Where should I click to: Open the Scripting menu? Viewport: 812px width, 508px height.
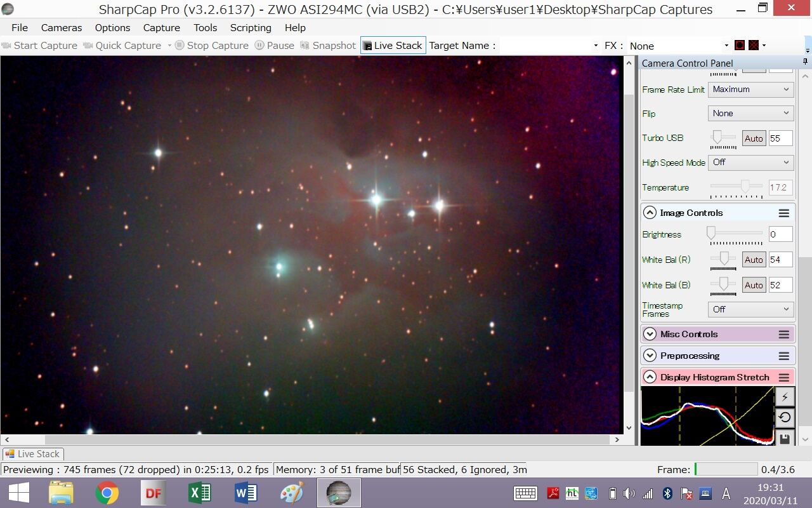[251, 28]
